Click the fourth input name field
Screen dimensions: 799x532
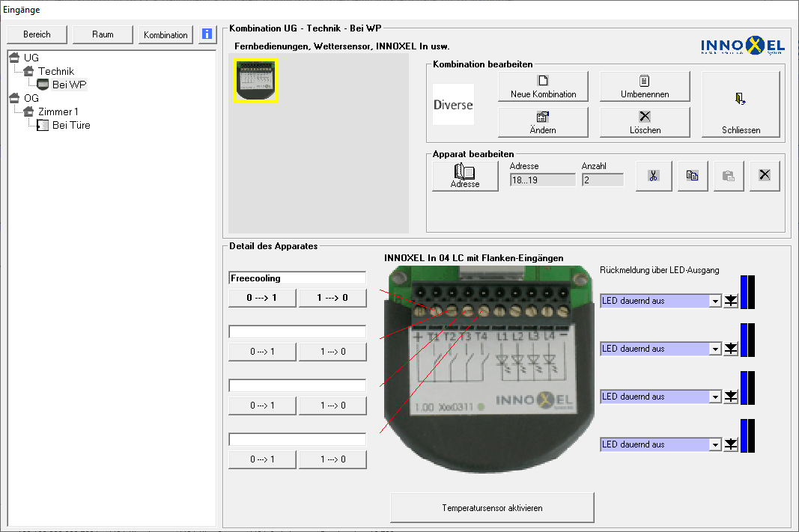pyautogui.click(x=297, y=440)
